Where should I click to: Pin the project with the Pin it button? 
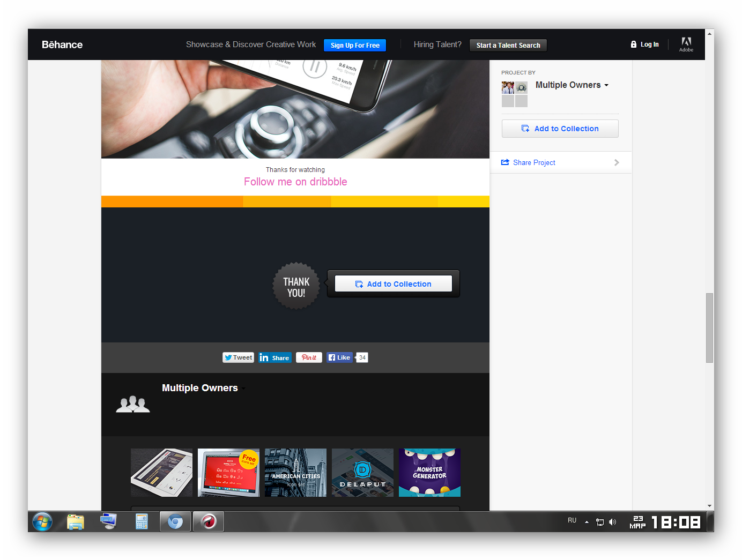(309, 357)
